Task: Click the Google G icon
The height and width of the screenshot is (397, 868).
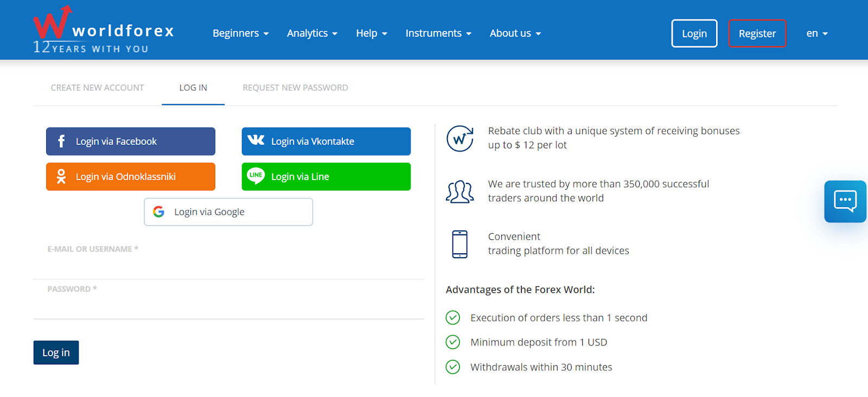Action: tap(158, 212)
